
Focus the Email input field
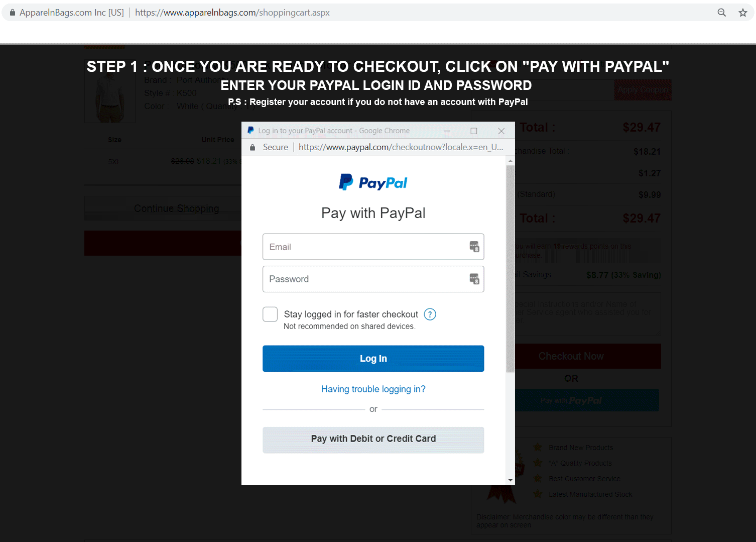(x=373, y=247)
